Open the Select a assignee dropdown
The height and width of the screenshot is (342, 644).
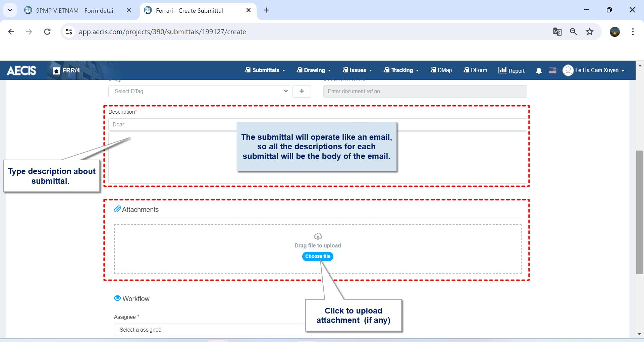213,330
